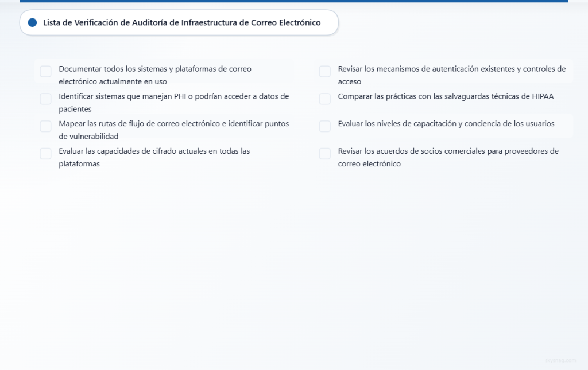Click the dark blue bar at the top
Image resolution: width=588 pixels, height=370 pixels.
pyautogui.click(x=294, y=2)
